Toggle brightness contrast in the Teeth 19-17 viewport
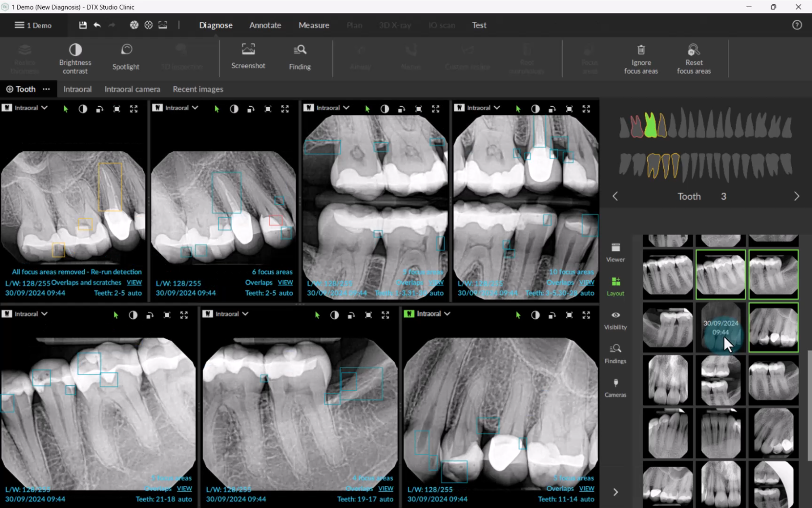The image size is (812, 508). point(334,315)
